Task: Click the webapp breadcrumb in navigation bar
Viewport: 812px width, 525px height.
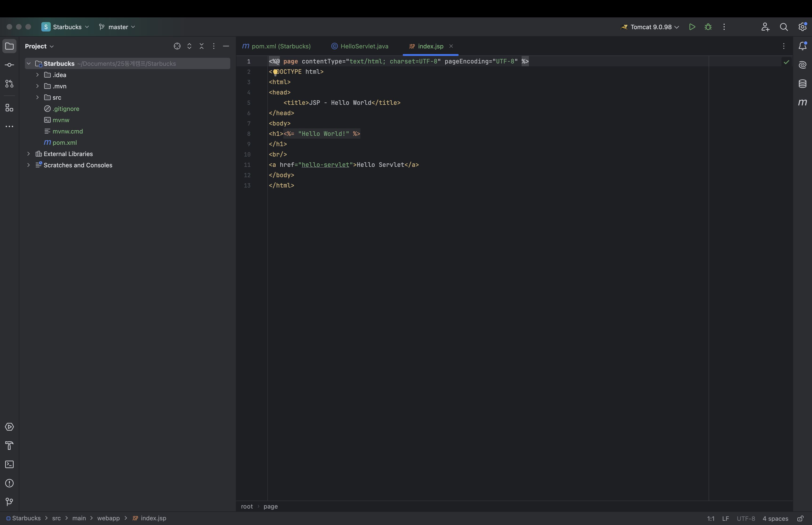Action: click(108, 518)
